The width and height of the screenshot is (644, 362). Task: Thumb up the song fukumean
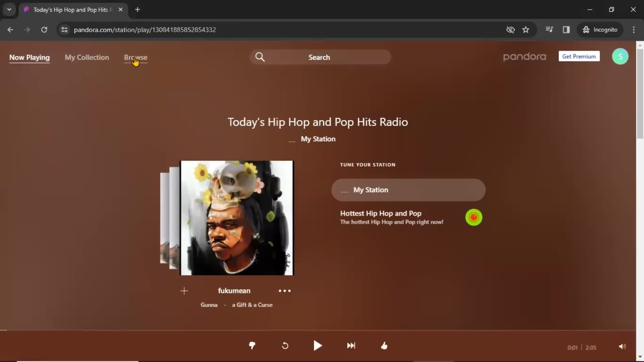(384, 346)
